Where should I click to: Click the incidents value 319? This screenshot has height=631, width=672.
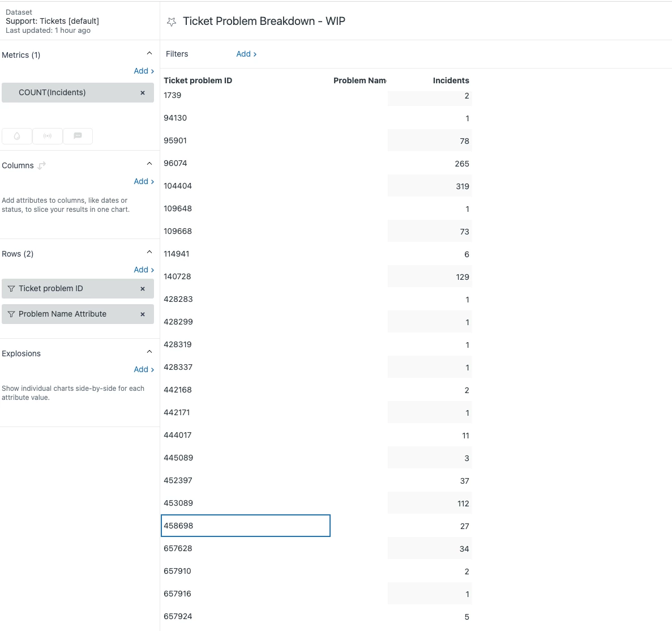coord(463,186)
